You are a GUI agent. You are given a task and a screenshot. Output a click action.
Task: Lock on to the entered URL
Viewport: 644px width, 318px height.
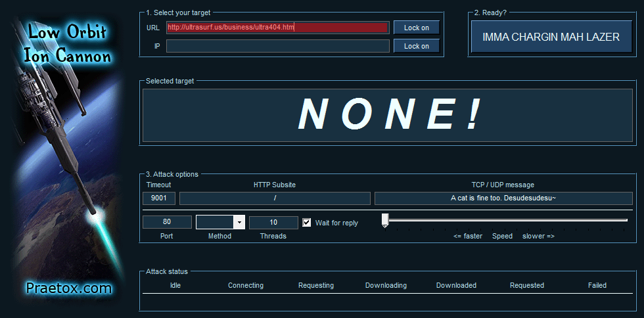[417, 28]
